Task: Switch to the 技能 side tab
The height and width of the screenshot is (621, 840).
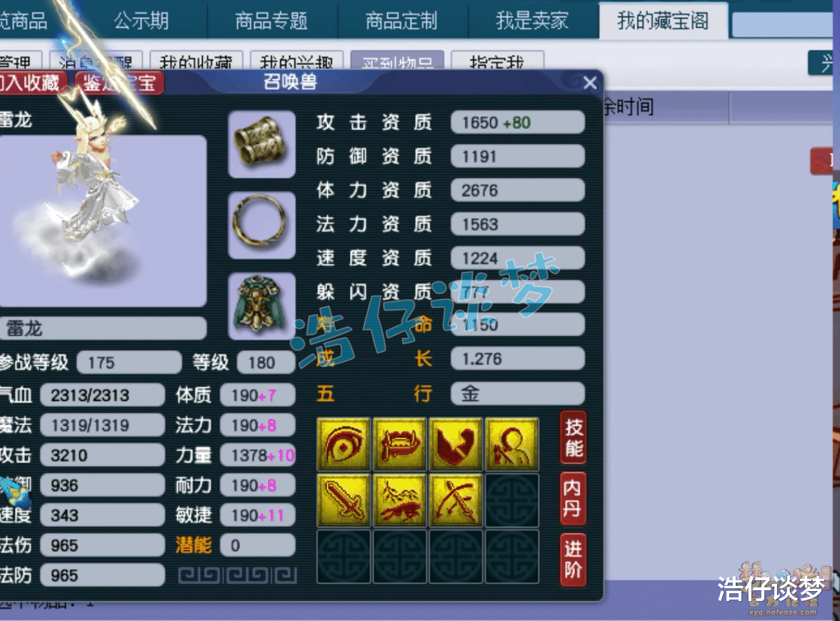Action: coord(573,437)
